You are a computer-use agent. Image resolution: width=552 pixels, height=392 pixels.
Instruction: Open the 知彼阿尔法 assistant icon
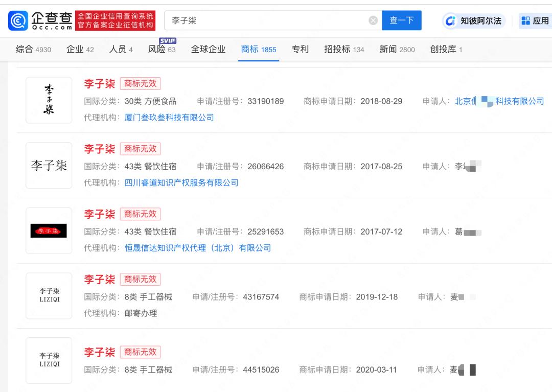tap(450, 21)
